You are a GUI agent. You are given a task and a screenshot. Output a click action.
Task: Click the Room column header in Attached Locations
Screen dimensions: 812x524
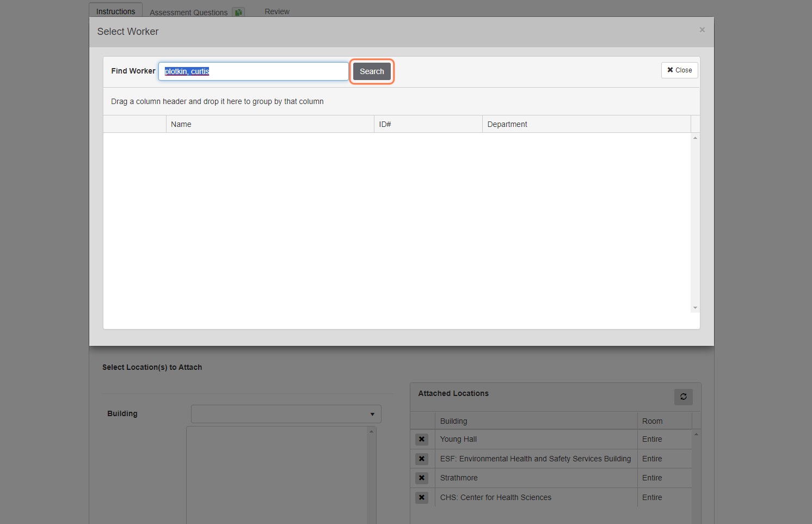point(665,421)
